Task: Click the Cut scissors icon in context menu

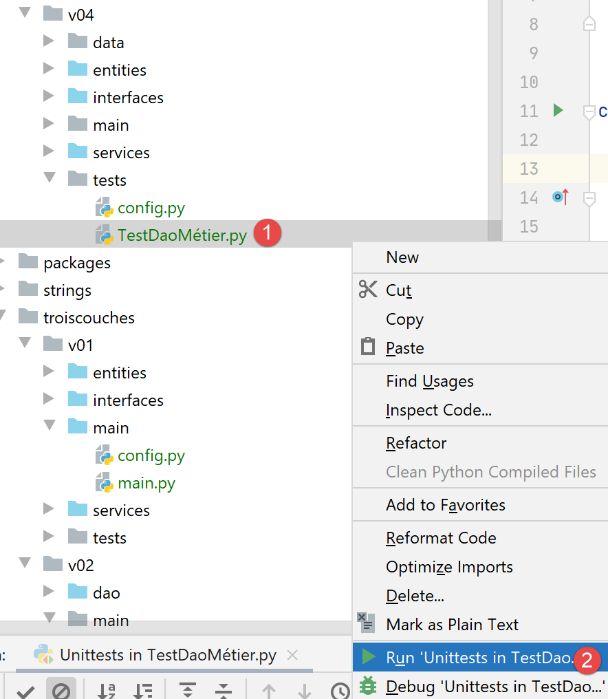Action: pos(367,290)
